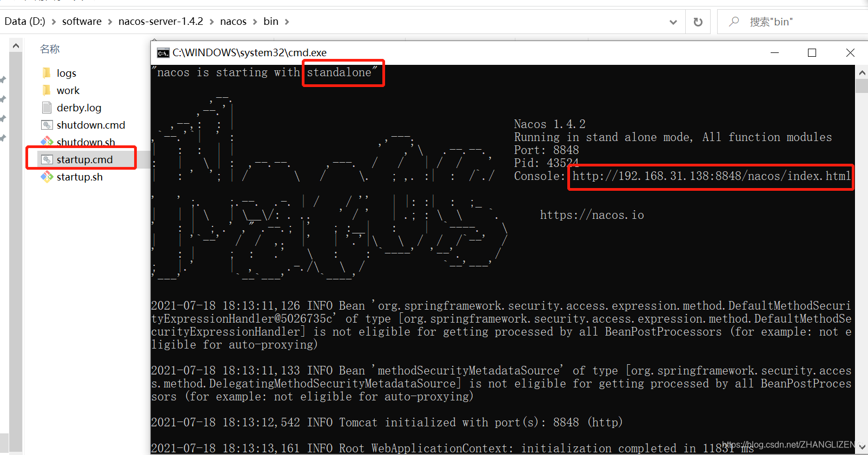Maximize the cmd.exe window
The image size is (868, 455).
[812, 53]
